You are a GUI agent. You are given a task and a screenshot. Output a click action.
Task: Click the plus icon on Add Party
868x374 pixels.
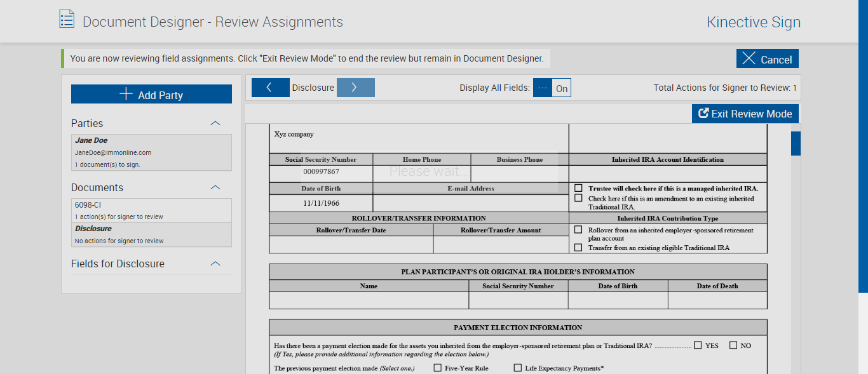[x=126, y=95]
